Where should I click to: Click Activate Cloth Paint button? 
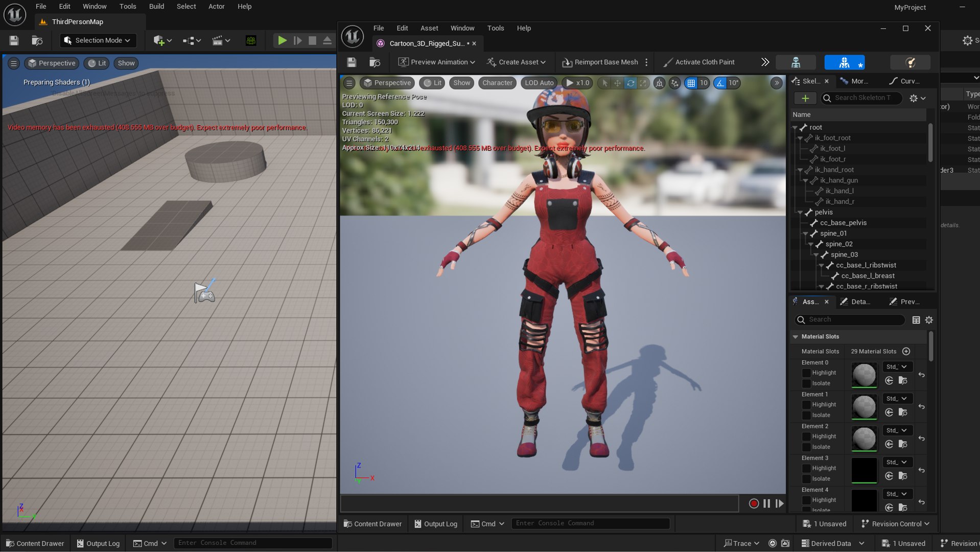point(699,62)
